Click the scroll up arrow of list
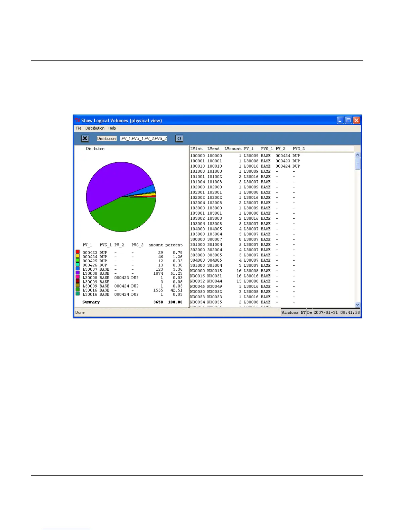The width and height of the screenshot is (411, 532). 358,155
